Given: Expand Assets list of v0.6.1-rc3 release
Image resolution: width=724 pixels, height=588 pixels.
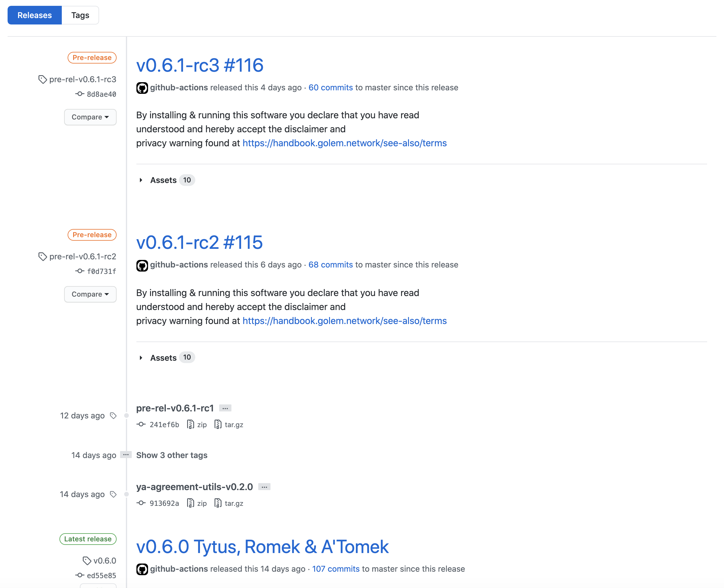Looking at the screenshot, I should [163, 180].
